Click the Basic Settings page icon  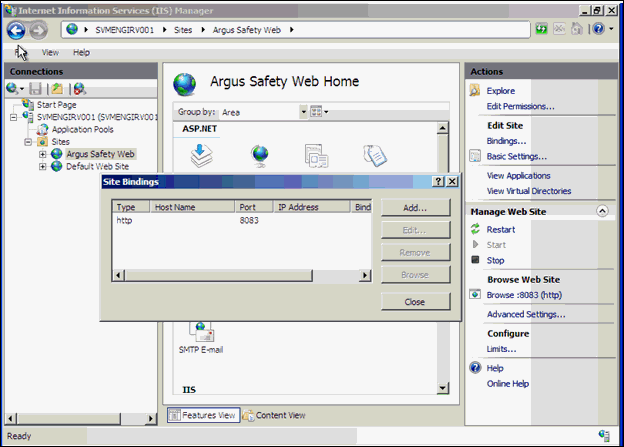coord(475,156)
